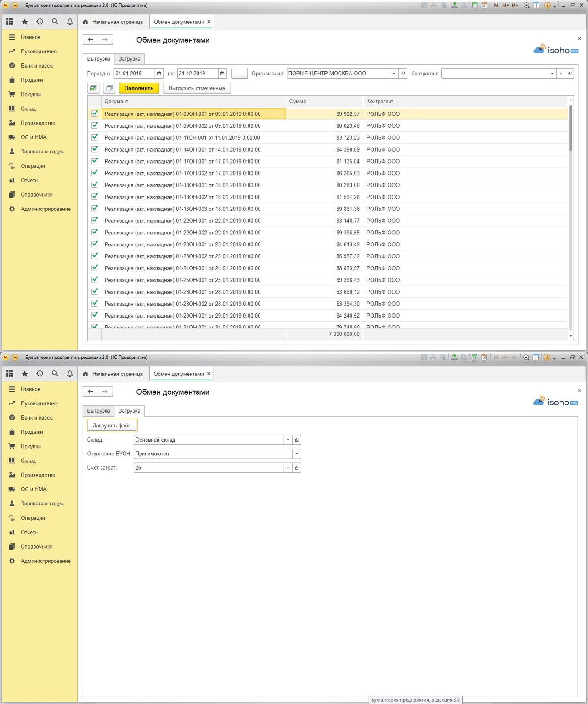
Task: Sort by the Сумма column header
Action: [324, 101]
